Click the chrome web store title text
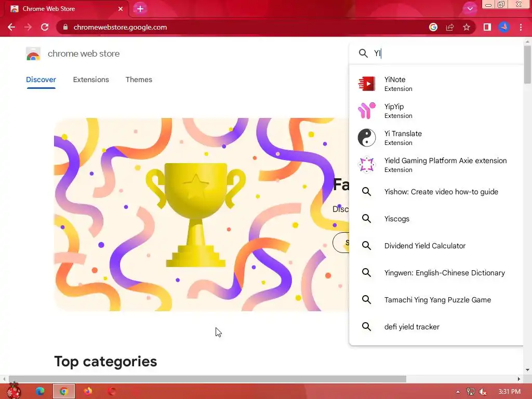This screenshot has height=399, width=532. click(x=84, y=54)
